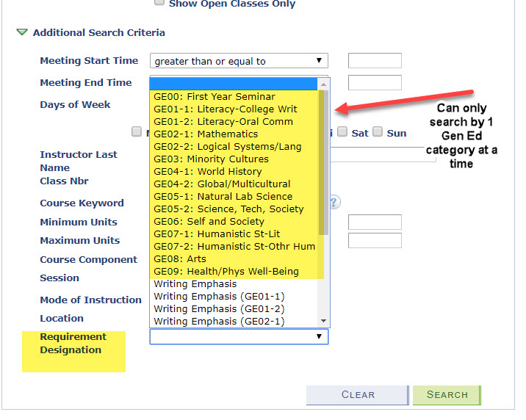The height and width of the screenshot is (420, 526).
Task: Choose GE07-2: Humanistic St-Othr Hum
Action: 234,246
